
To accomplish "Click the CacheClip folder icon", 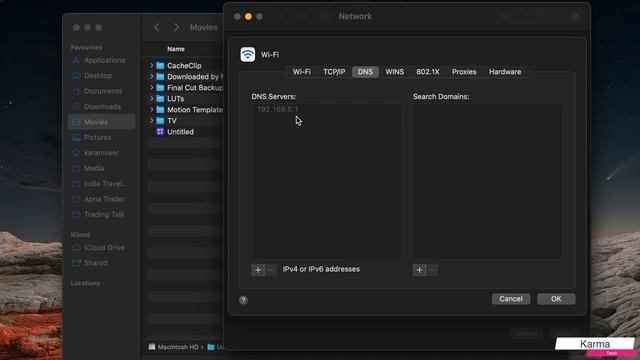I will pyautogui.click(x=160, y=66).
